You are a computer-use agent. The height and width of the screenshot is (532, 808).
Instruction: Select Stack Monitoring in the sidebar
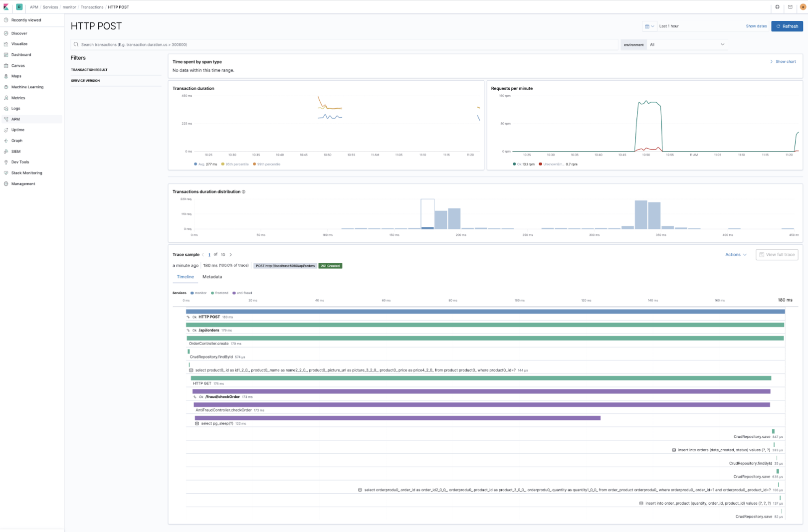[x=26, y=173]
